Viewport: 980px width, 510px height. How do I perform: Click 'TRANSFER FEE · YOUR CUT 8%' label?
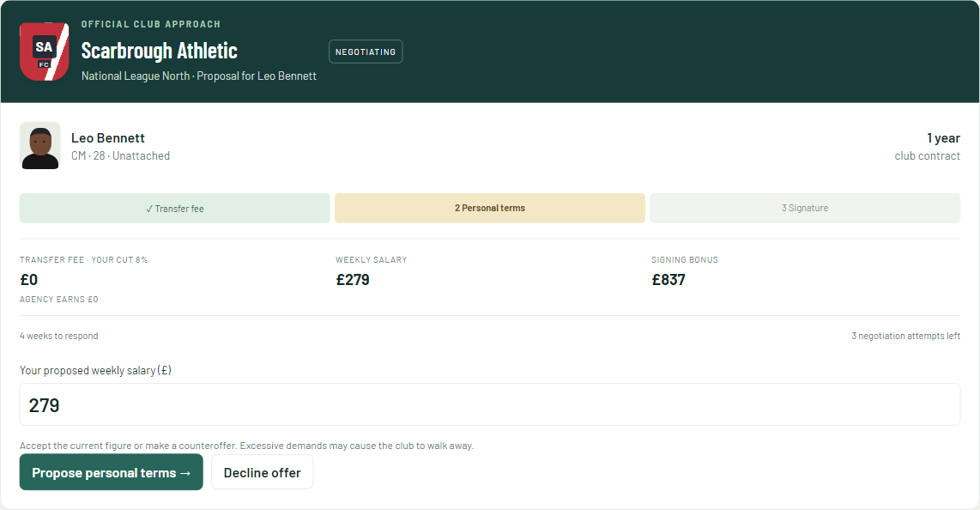(84, 259)
